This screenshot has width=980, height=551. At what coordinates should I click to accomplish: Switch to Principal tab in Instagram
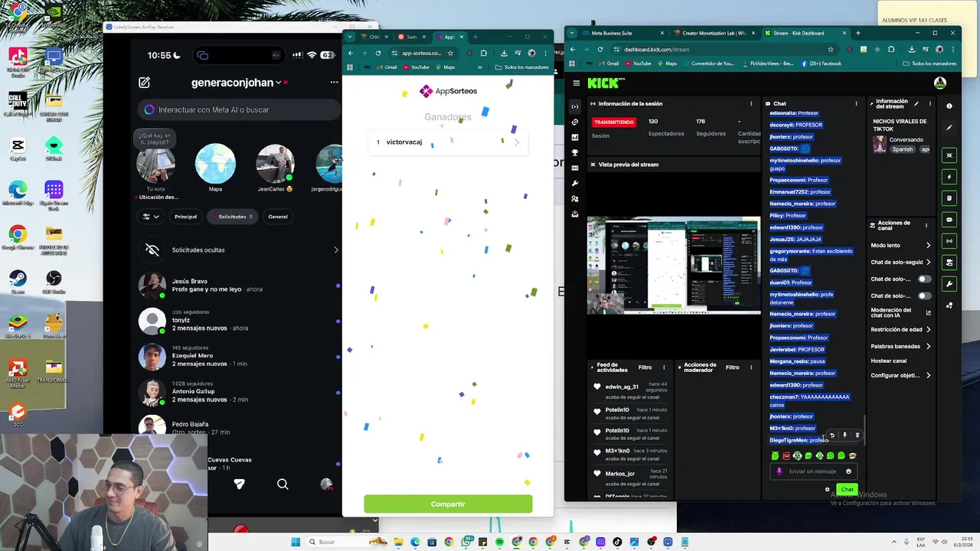(185, 217)
